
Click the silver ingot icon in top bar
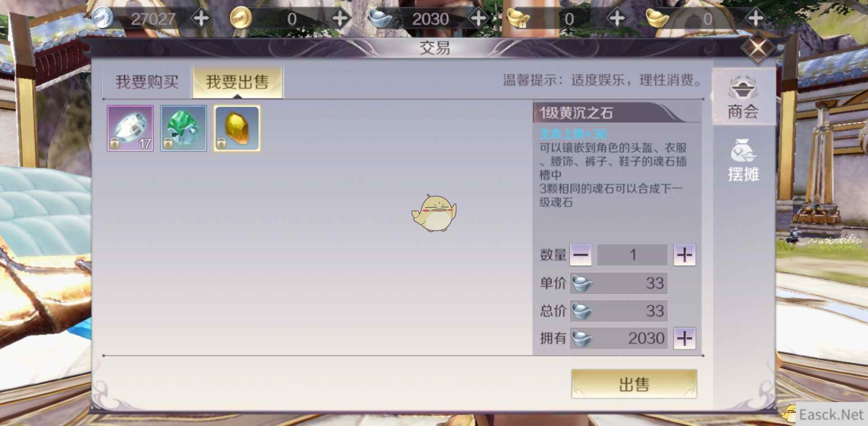(x=380, y=19)
